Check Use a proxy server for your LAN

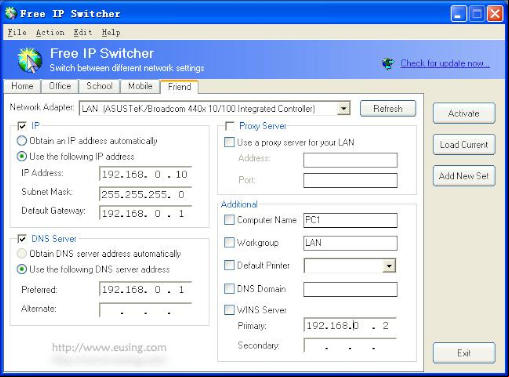point(229,142)
